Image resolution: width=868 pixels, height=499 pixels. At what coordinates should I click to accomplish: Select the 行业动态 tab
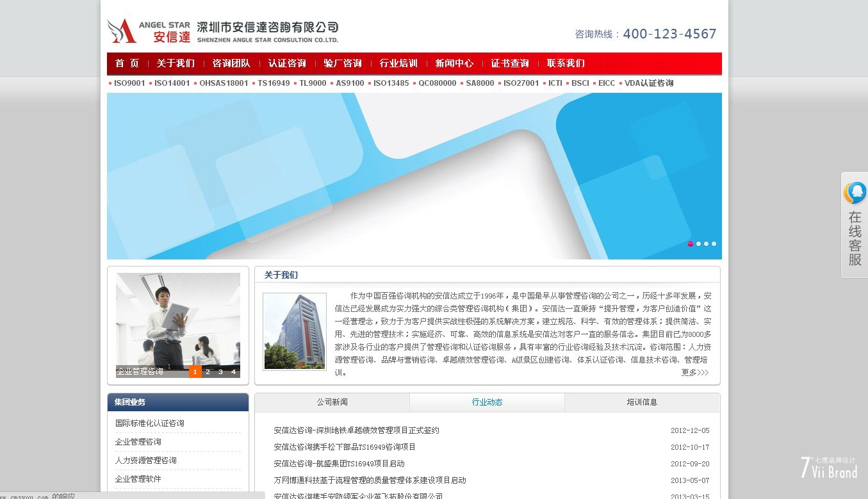[487, 402]
